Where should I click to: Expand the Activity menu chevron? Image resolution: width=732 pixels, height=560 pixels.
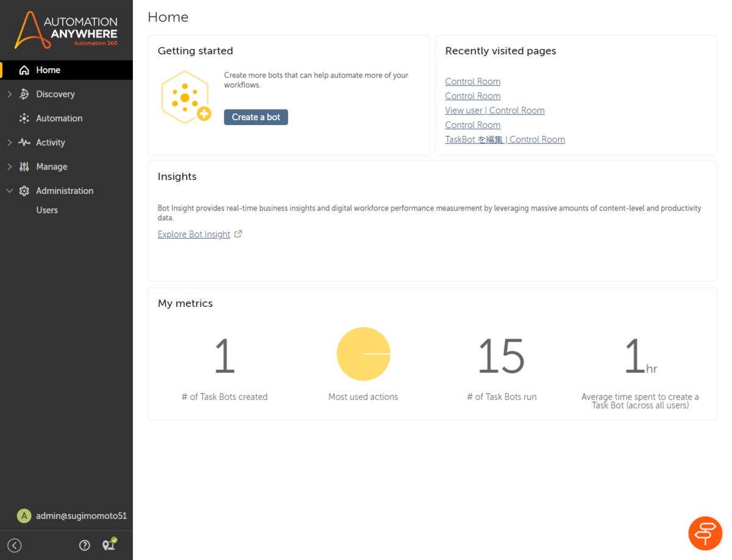click(9, 142)
